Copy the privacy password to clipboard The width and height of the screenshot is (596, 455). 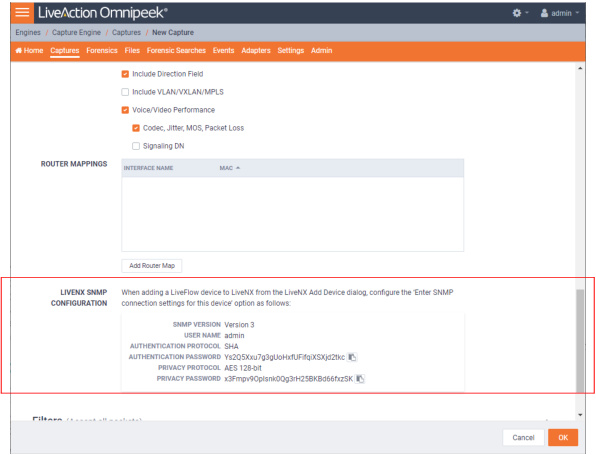point(360,379)
